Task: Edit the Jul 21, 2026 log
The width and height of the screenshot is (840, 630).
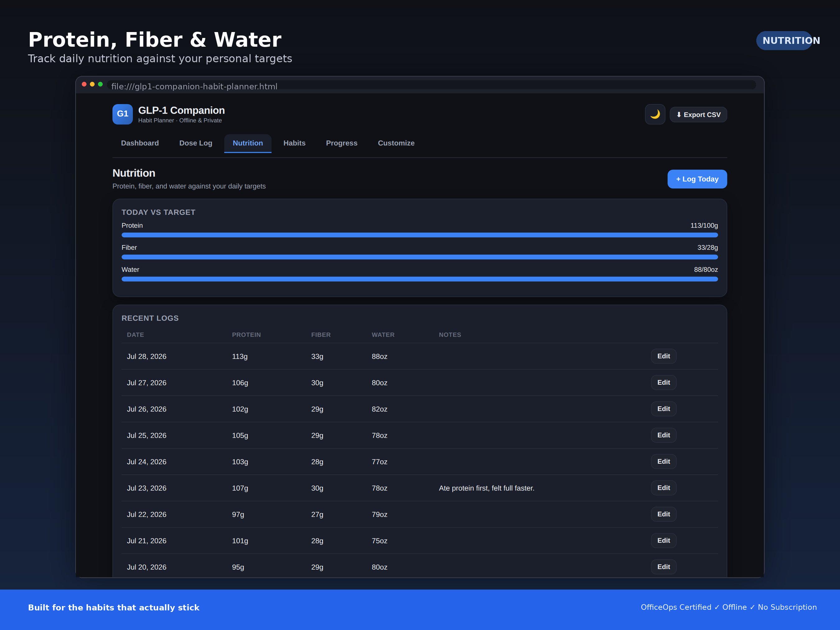Action: pyautogui.click(x=663, y=540)
